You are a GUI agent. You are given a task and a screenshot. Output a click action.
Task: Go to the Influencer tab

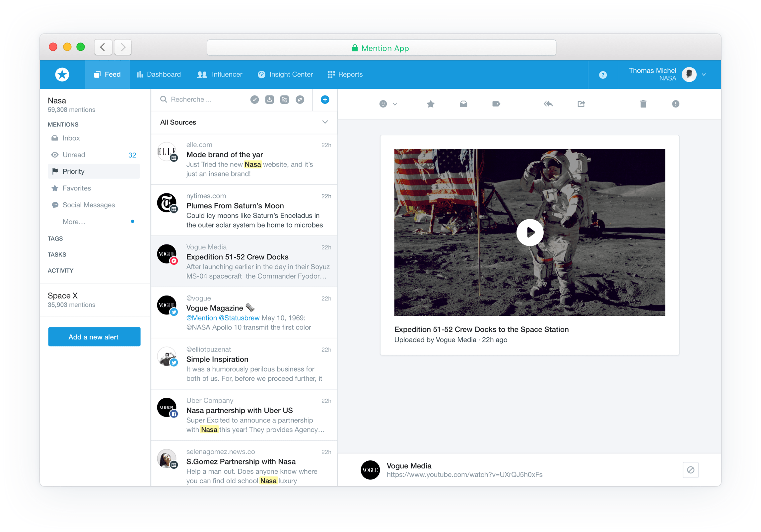point(220,74)
